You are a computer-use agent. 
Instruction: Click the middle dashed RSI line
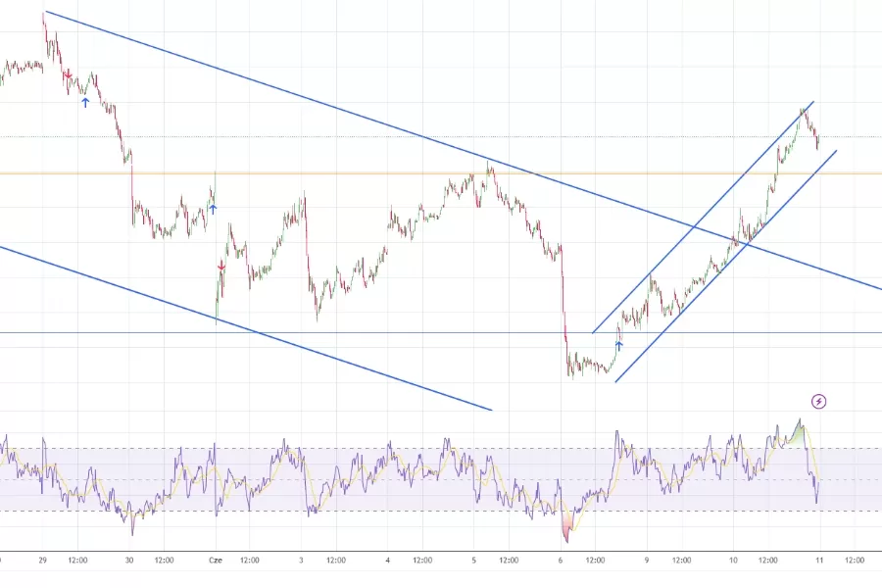pos(441,480)
